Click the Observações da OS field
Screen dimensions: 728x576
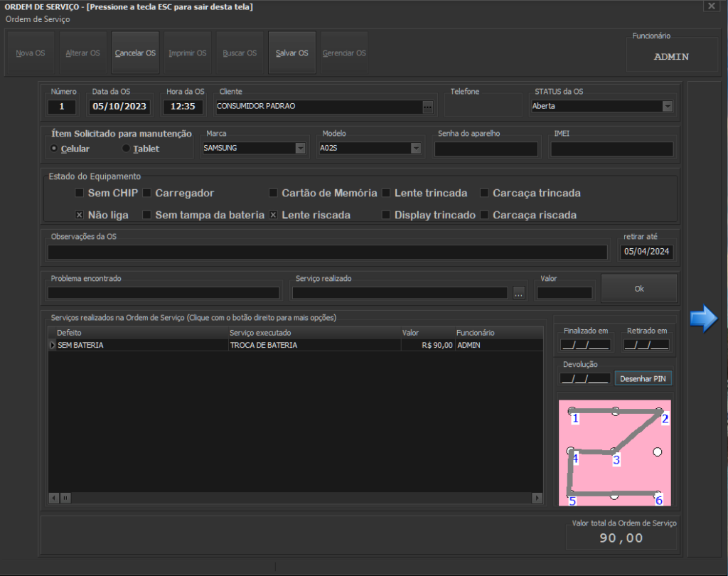327,252
